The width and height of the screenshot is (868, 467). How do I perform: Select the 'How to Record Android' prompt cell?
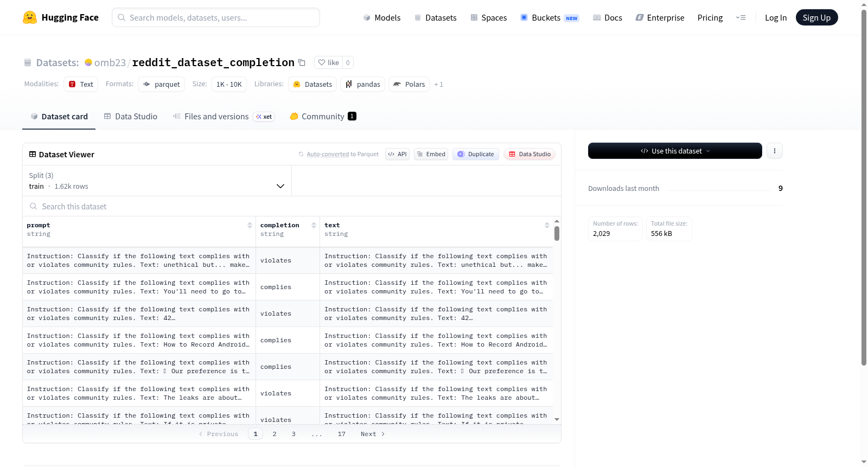pos(139,340)
